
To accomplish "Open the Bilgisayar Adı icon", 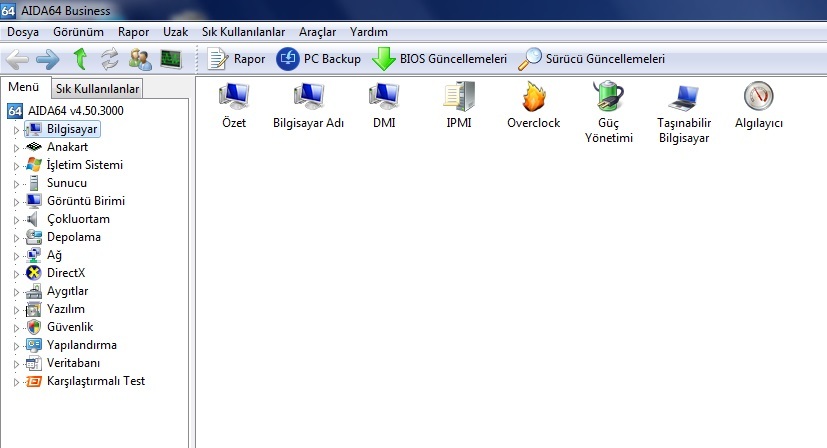I will tap(309, 105).
